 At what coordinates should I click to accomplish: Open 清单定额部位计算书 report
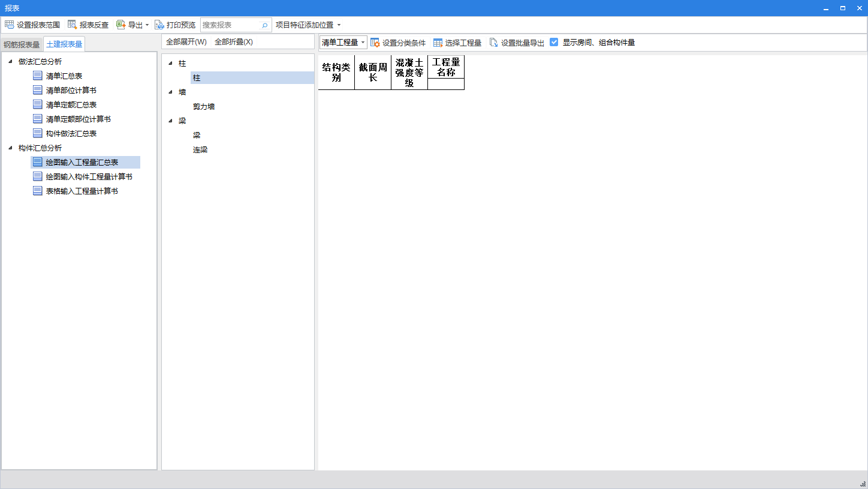point(79,119)
